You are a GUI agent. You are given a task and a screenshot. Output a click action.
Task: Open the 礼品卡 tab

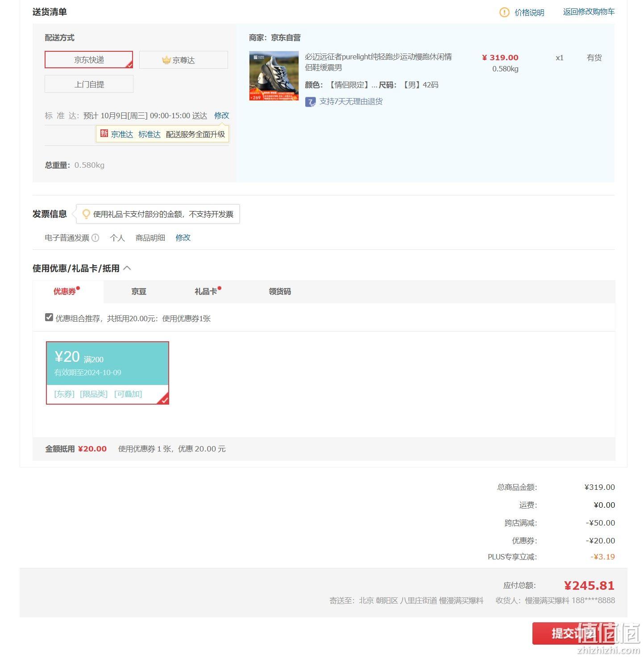click(206, 292)
